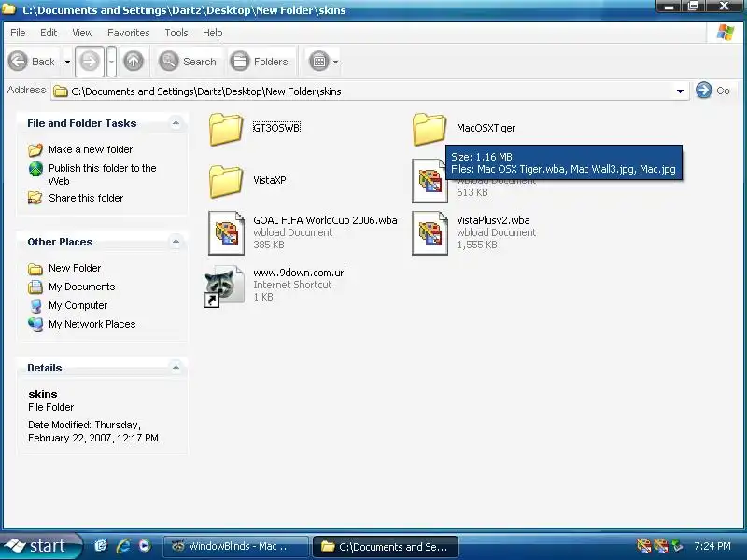Image resolution: width=747 pixels, height=560 pixels.
Task: Click the third system tray icon
Action: 677,546
